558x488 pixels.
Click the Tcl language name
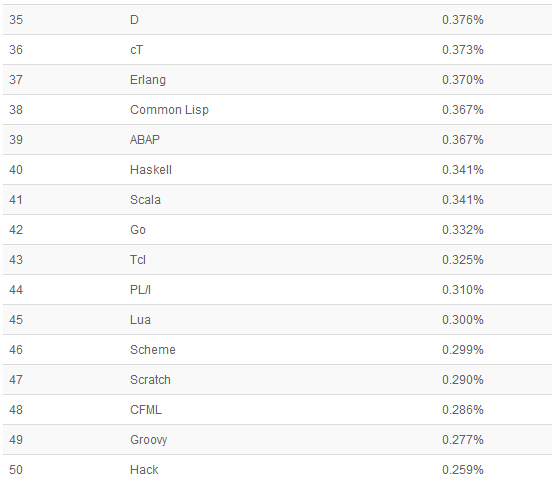[x=138, y=260]
